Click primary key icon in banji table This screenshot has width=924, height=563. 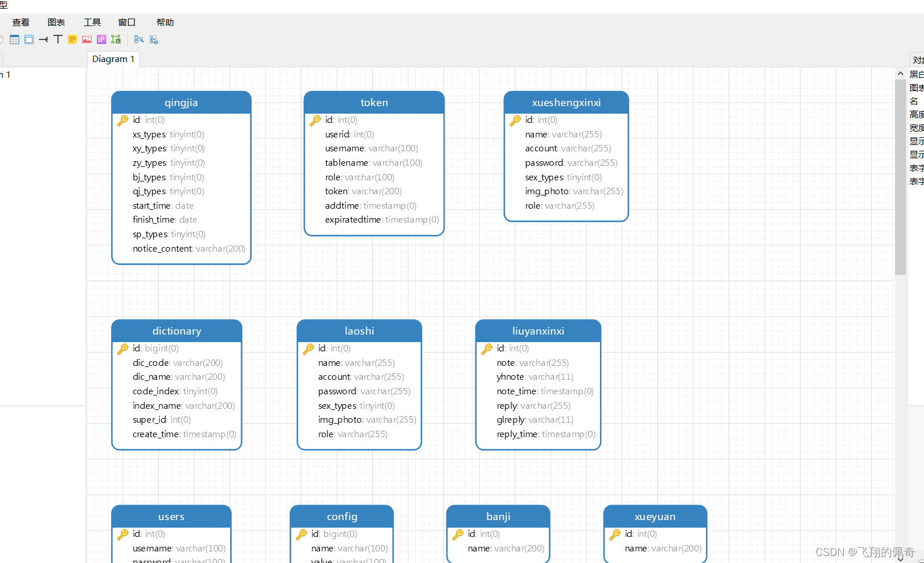tap(458, 535)
